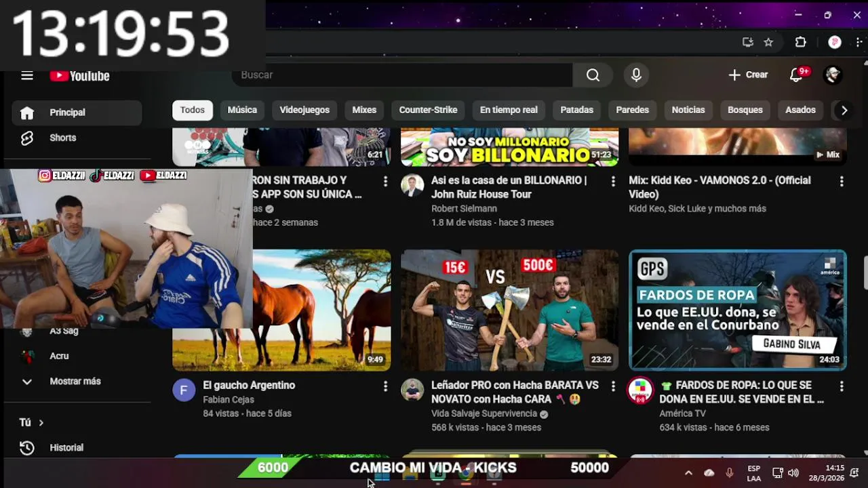Image resolution: width=868 pixels, height=488 pixels.
Task: Select the Mixes filter chip
Action: tap(364, 110)
